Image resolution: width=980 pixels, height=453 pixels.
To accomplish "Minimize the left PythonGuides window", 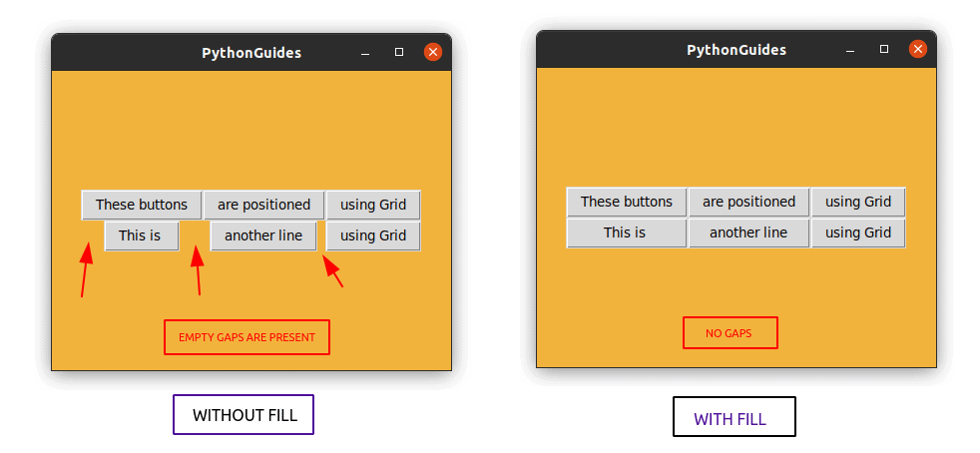I will (x=365, y=53).
